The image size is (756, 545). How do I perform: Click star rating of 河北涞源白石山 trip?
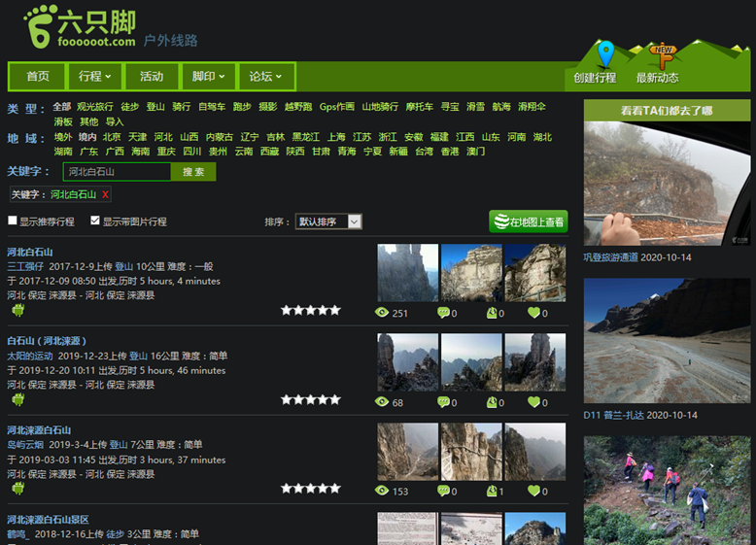pyautogui.click(x=311, y=489)
